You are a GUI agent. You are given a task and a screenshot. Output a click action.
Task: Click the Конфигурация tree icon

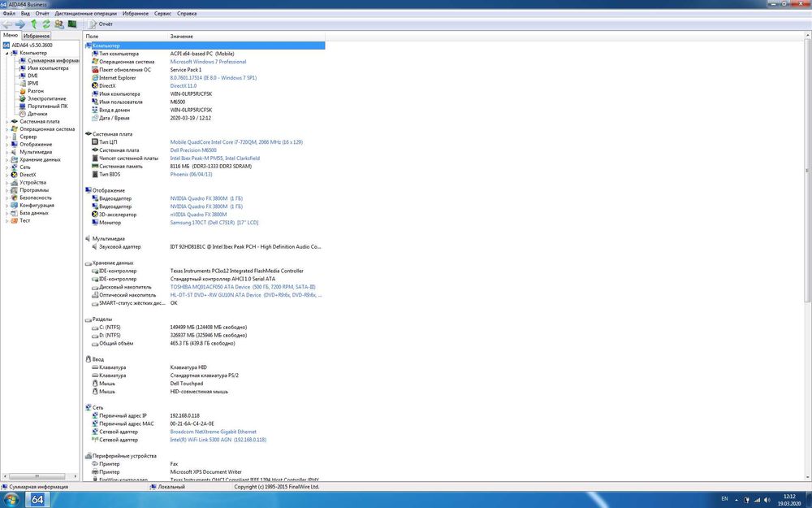coord(15,206)
